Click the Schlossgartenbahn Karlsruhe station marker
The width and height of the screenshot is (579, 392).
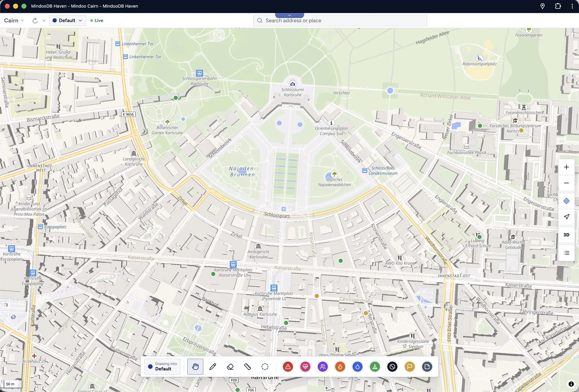[x=199, y=73]
